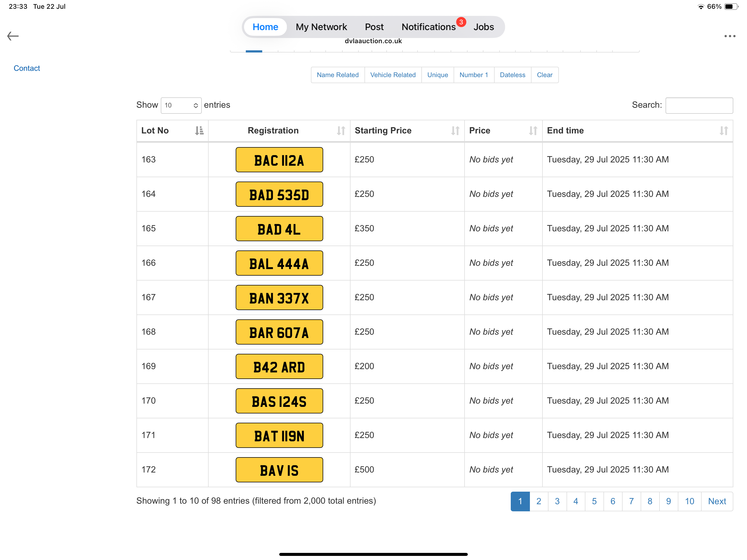Tap the back arrow icon
747x560 pixels.
[13, 36]
